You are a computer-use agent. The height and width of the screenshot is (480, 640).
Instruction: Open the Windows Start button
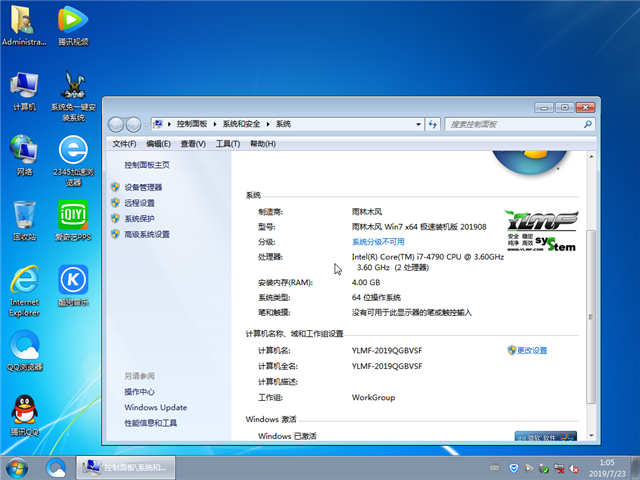(16, 467)
